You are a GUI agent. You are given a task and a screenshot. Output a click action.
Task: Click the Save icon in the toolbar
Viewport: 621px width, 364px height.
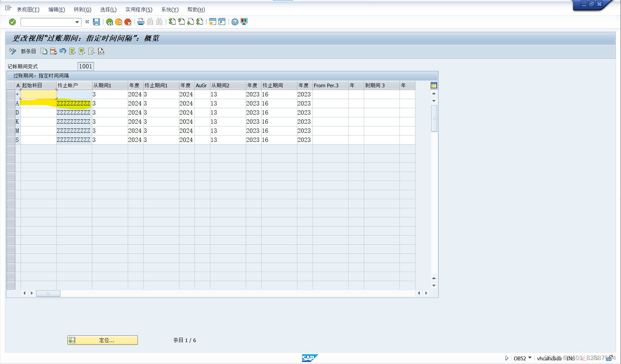[96, 22]
